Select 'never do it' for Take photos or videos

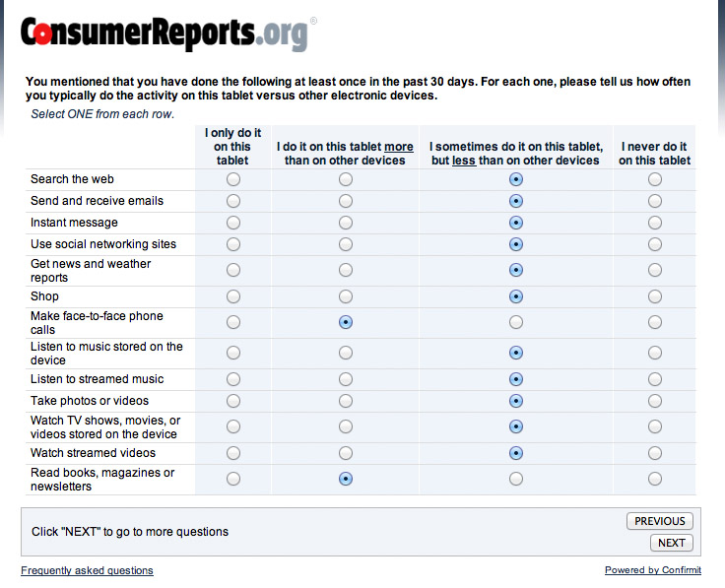click(655, 401)
